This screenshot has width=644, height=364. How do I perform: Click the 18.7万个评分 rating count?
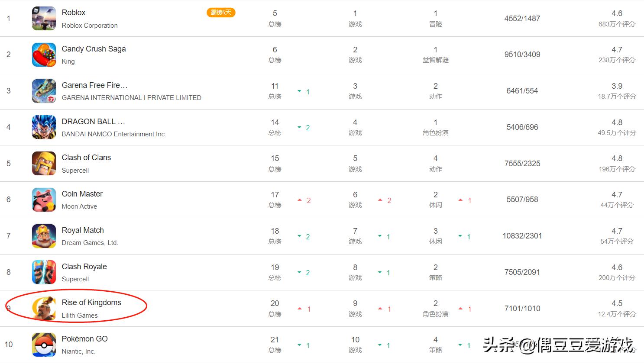point(617,97)
